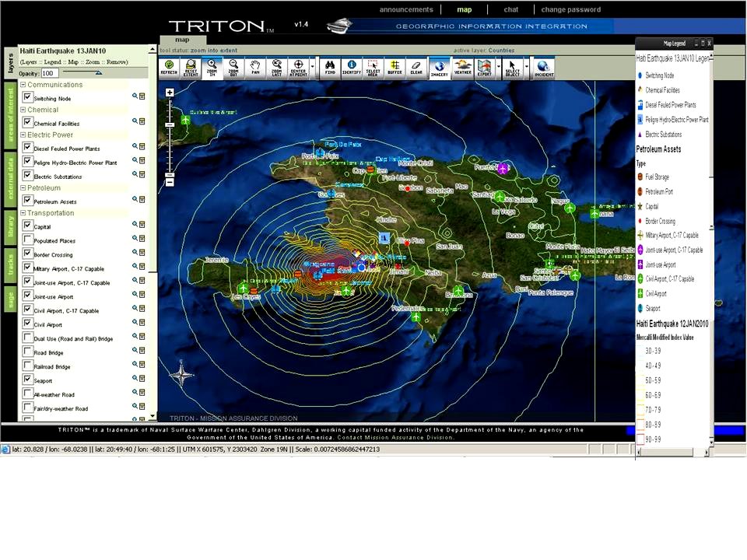Click the Map Legend scroll-down arrow
The height and width of the screenshot is (560, 747).
click(x=710, y=443)
